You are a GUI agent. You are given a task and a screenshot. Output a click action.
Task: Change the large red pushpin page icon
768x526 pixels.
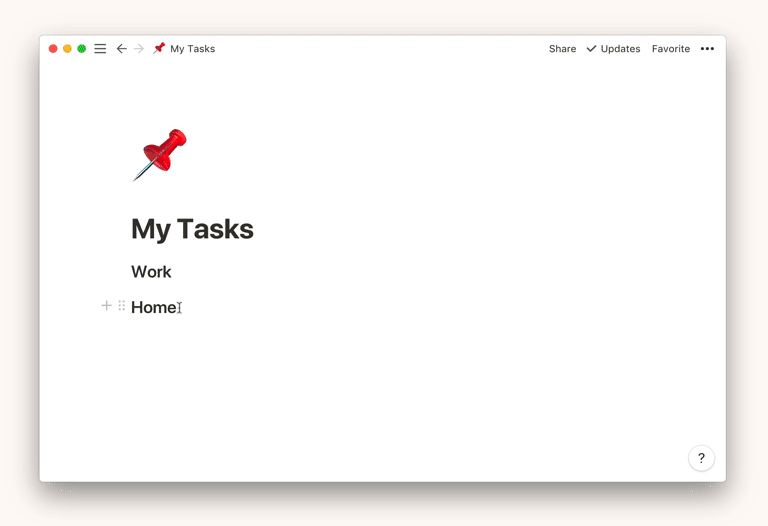click(x=160, y=155)
